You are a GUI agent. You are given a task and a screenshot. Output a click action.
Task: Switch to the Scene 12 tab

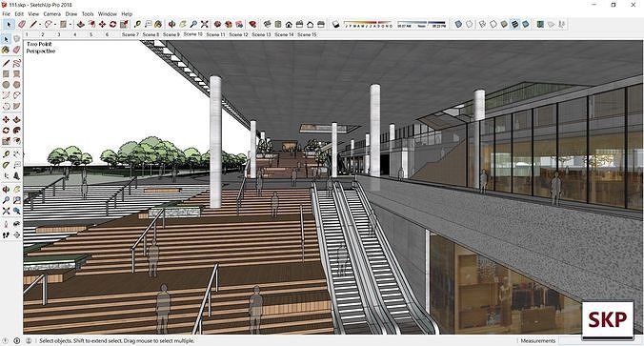pyautogui.click(x=238, y=35)
